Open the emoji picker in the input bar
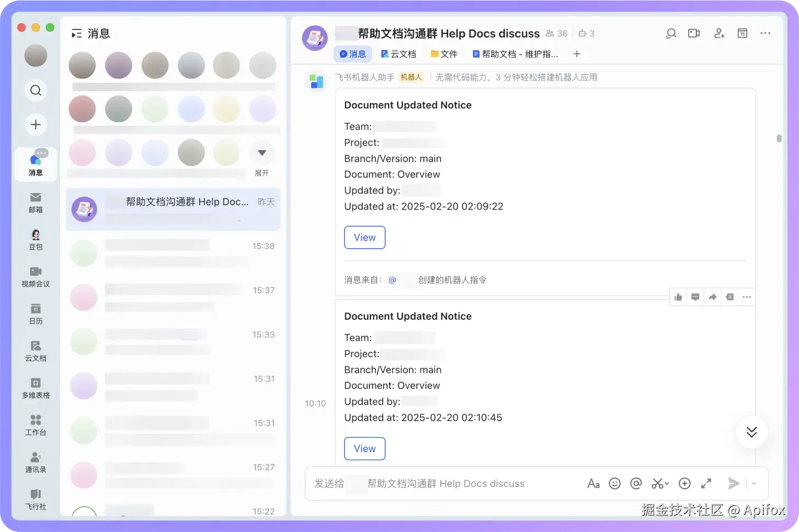The image size is (799, 532). [615, 483]
